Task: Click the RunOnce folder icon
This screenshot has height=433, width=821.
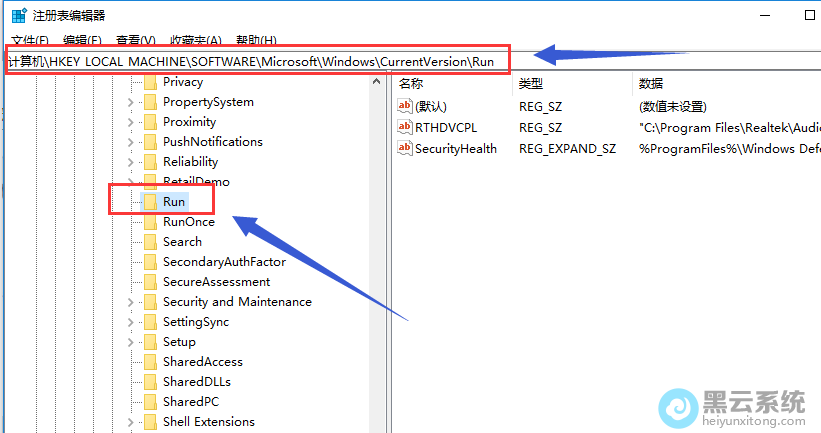Action: (x=150, y=222)
